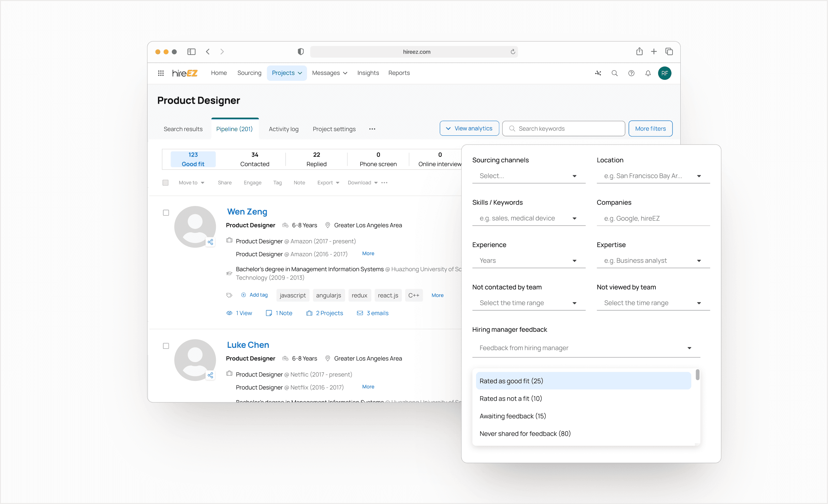The height and width of the screenshot is (504, 828).
Task: Reload the page via refresh icon
Action: pos(513,51)
